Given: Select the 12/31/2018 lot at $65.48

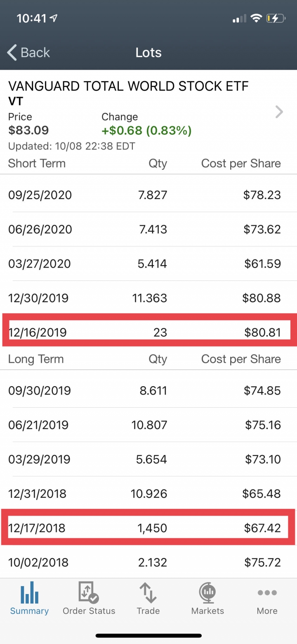Looking at the screenshot, I should pyautogui.click(x=148, y=493).
